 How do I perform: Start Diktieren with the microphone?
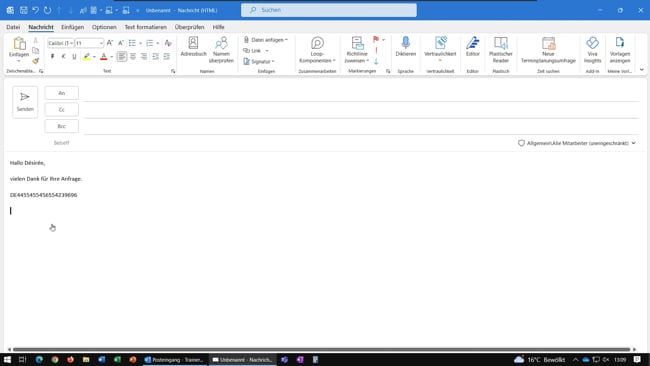[x=405, y=46]
